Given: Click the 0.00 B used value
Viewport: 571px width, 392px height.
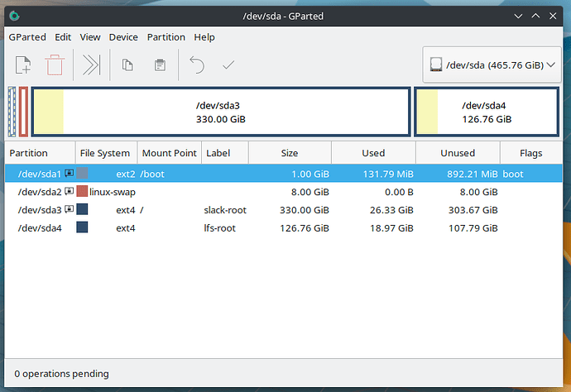Looking at the screenshot, I should click(x=399, y=192).
